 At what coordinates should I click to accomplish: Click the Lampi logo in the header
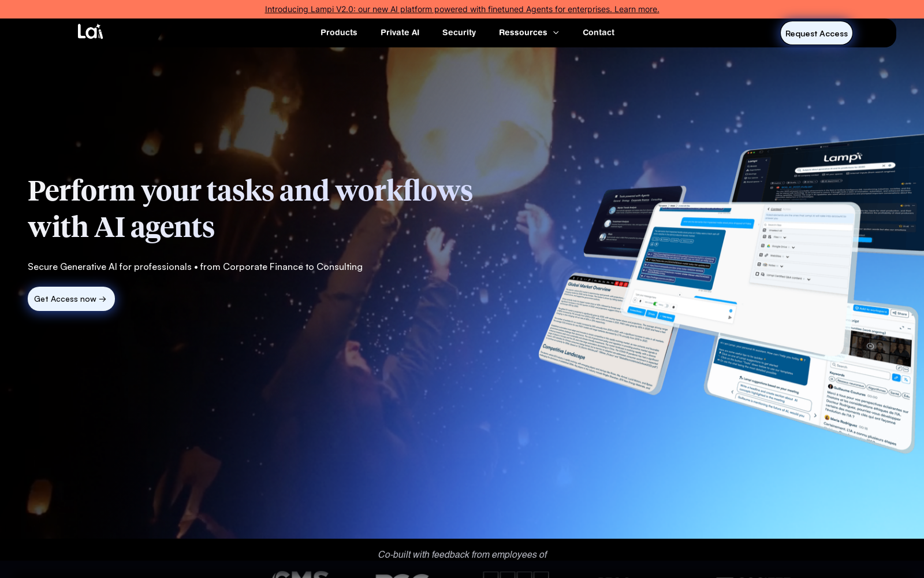[x=91, y=32]
